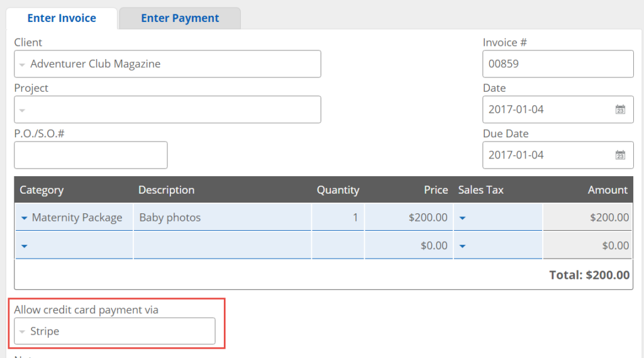This screenshot has height=358, width=644.
Task: Click the Quantity cell with value 1
Action: (x=338, y=218)
